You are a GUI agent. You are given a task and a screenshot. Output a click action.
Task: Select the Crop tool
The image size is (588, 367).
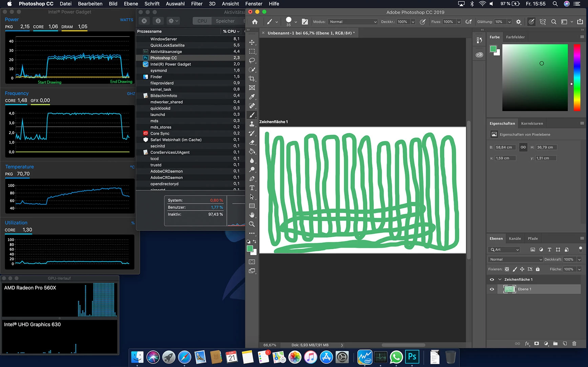click(x=252, y=79)
